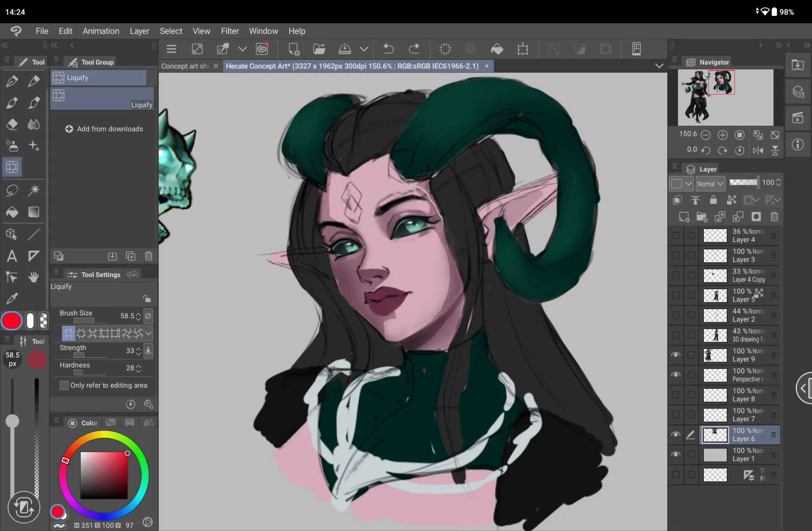Click inside the color wheel saturation square

pyautogui.click(x=104, y=475)
